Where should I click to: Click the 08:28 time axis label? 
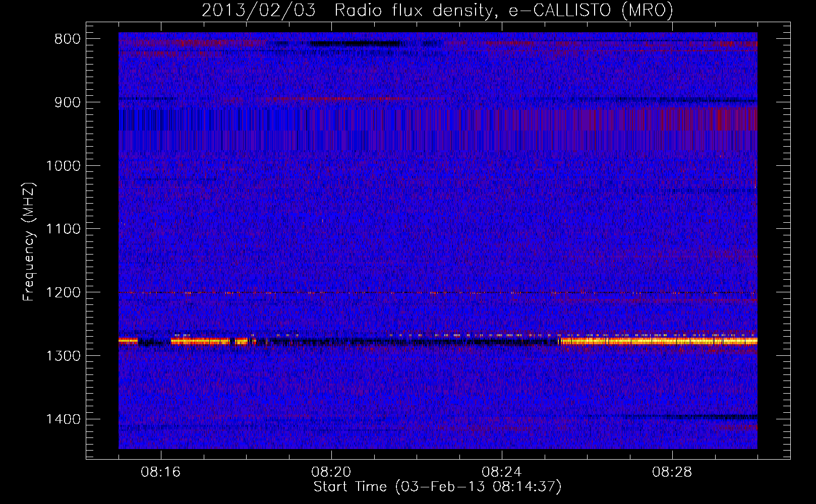(x=672, y=473)
